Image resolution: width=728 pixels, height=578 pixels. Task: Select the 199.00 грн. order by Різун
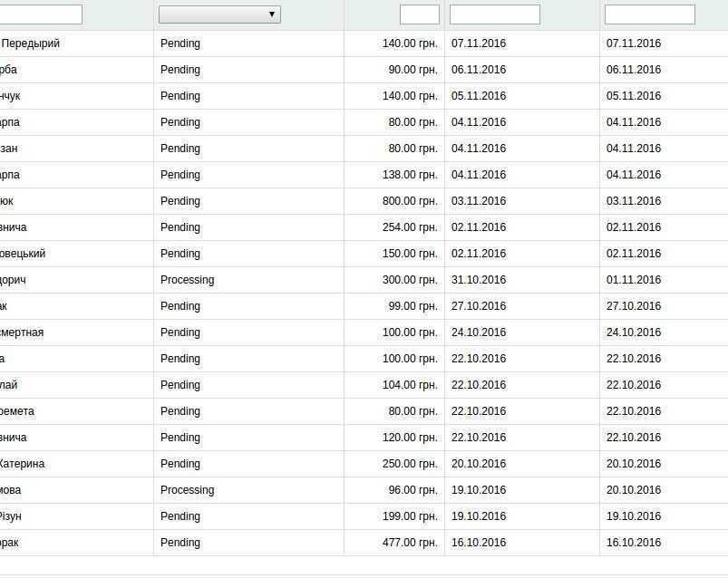tap(364, 516)
